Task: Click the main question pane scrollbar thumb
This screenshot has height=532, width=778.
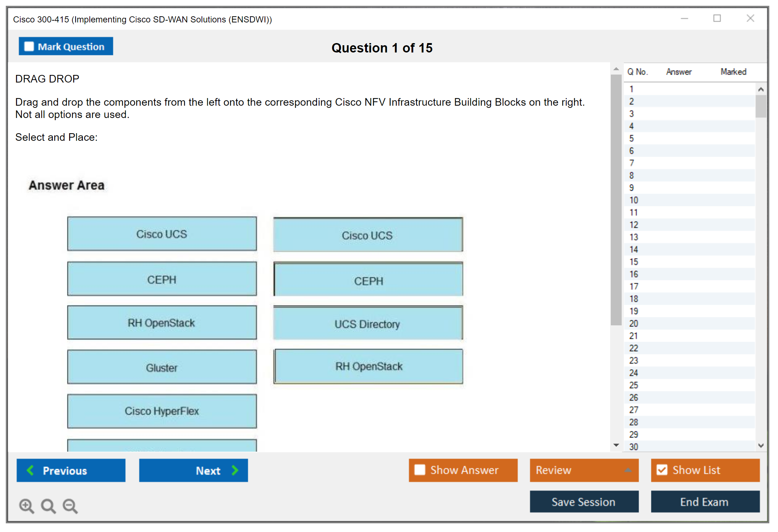Action: tap(616, 199)
